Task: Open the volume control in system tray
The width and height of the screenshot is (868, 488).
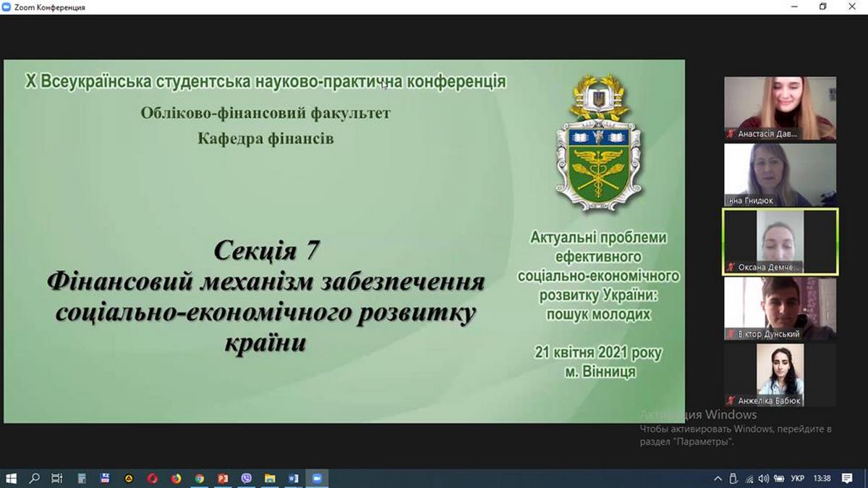Action: [764, 479]
